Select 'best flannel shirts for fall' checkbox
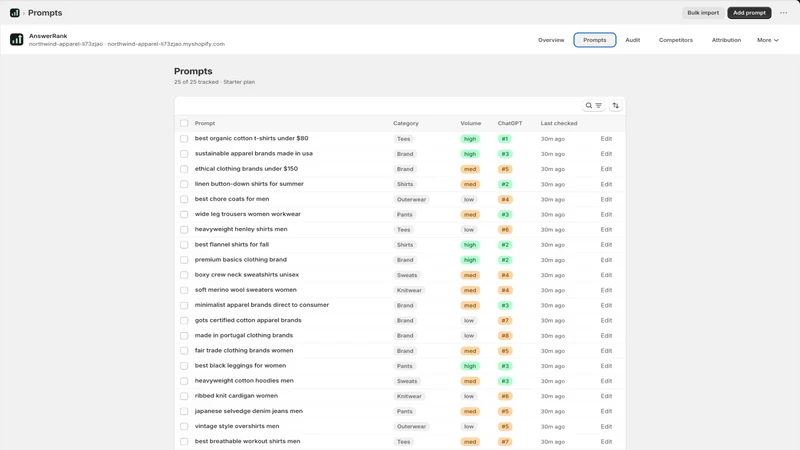This screenshot has width=800, height=450. coord(184,244)
